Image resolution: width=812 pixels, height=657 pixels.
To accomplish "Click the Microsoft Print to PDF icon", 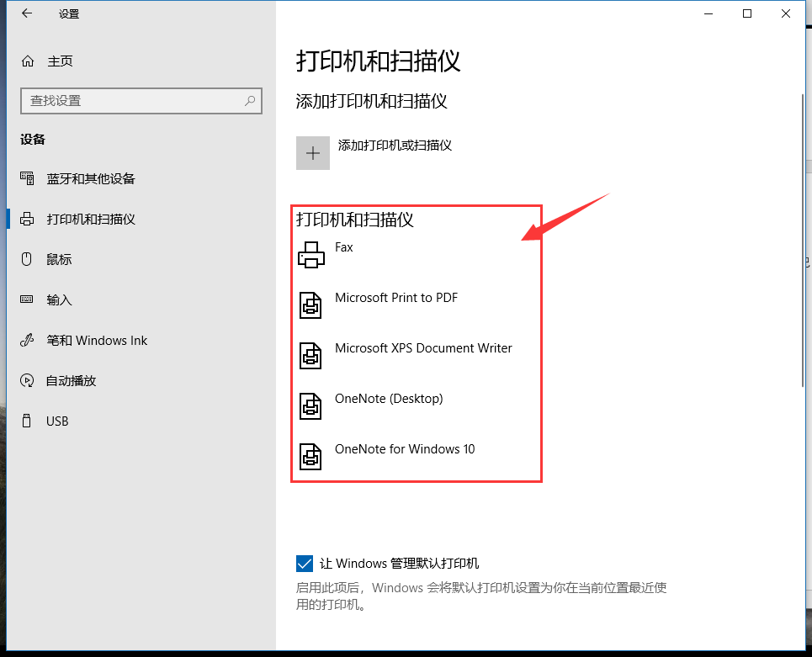I will pyautogui.click(x=310, y=305).
